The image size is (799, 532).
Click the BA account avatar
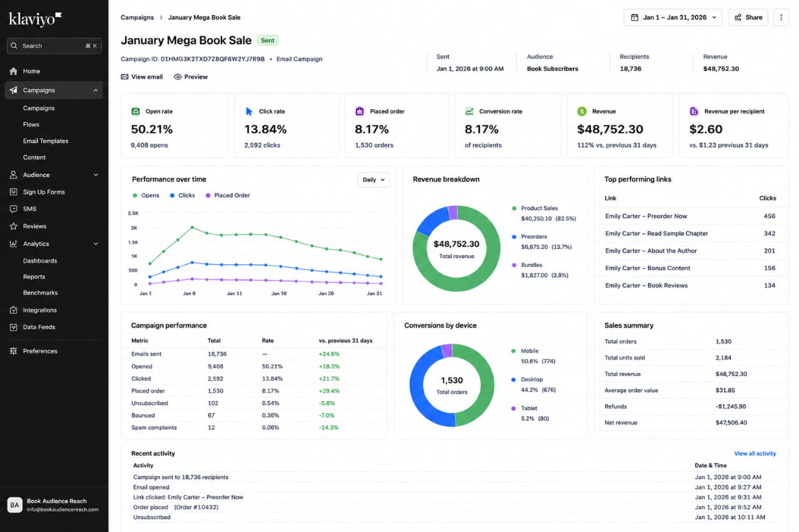tap(15, 505)
